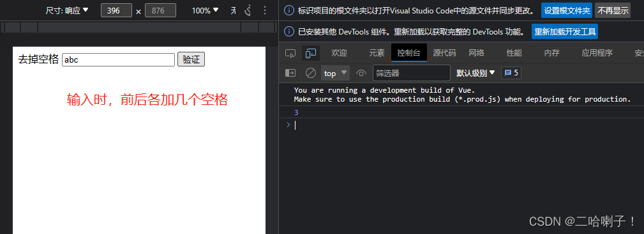
Task: Click the viewport width field showing 396
Action: (116, 11)
